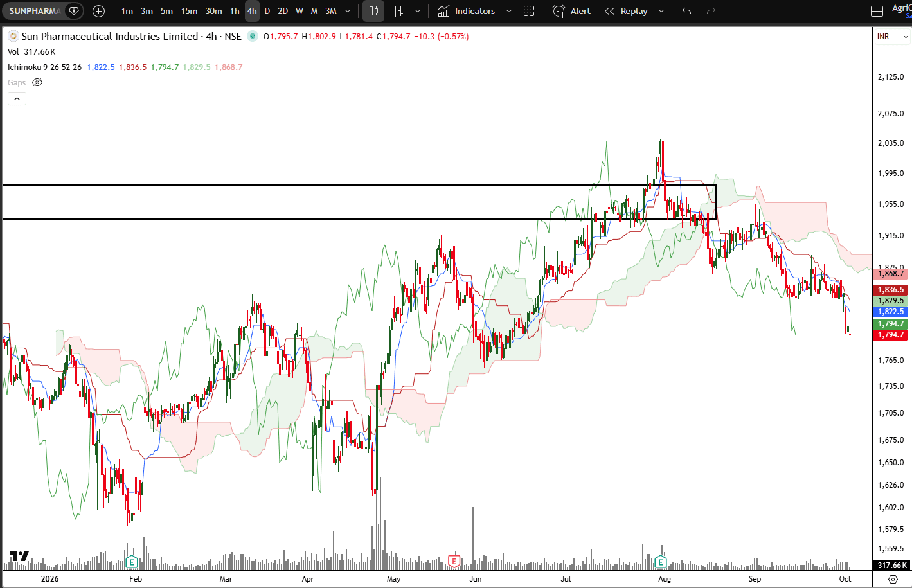912x588 pixels.
Task: Click the green market status icon
Action: (253, 37)
